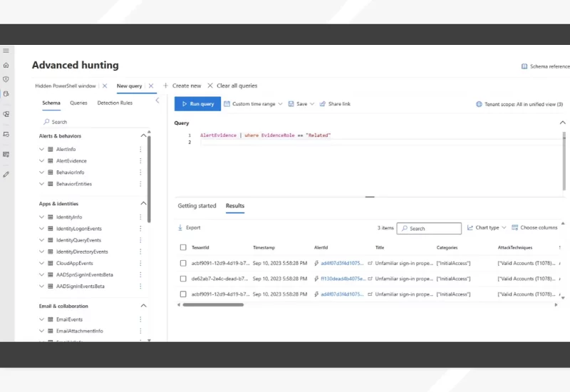Open more options for AlertEvidence
Viewport: 570px width, 392px height.
coord(140,161)
